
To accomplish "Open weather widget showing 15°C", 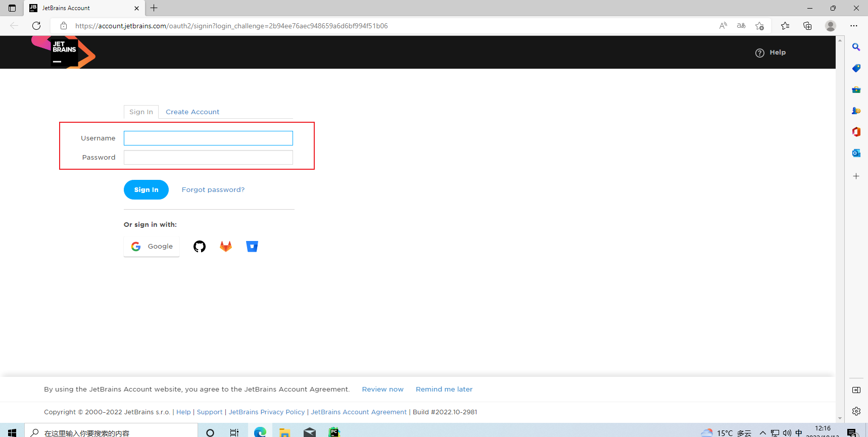I will click(726, 433).
